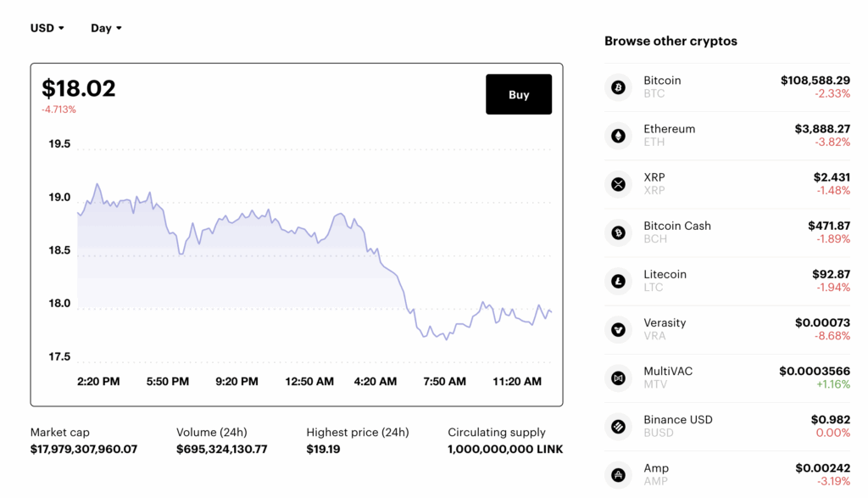Click the Browse other cryptos heading
This screenshot has height=498, width=868.
click(670, 41)
